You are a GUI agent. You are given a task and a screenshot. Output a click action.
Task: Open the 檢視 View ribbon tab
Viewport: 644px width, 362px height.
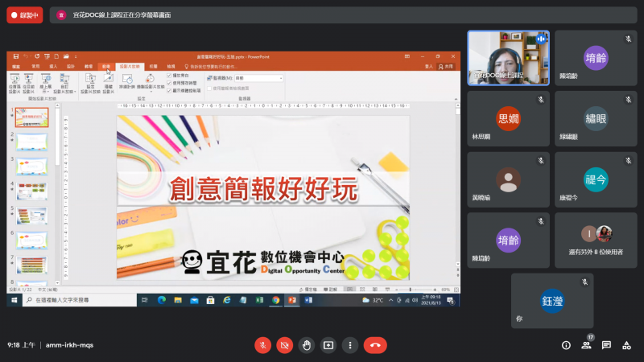[171, 67]
